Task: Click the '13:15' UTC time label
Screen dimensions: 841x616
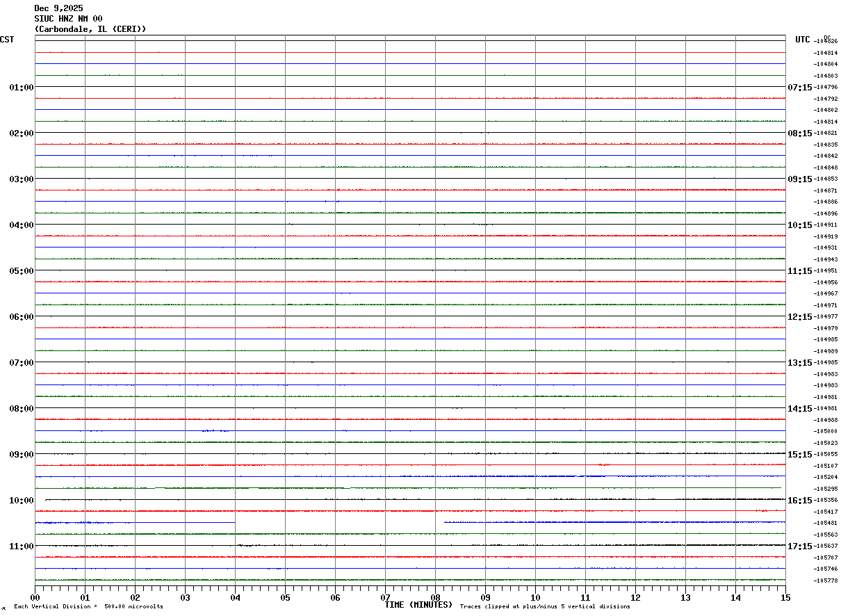Action: click(799, 363)
